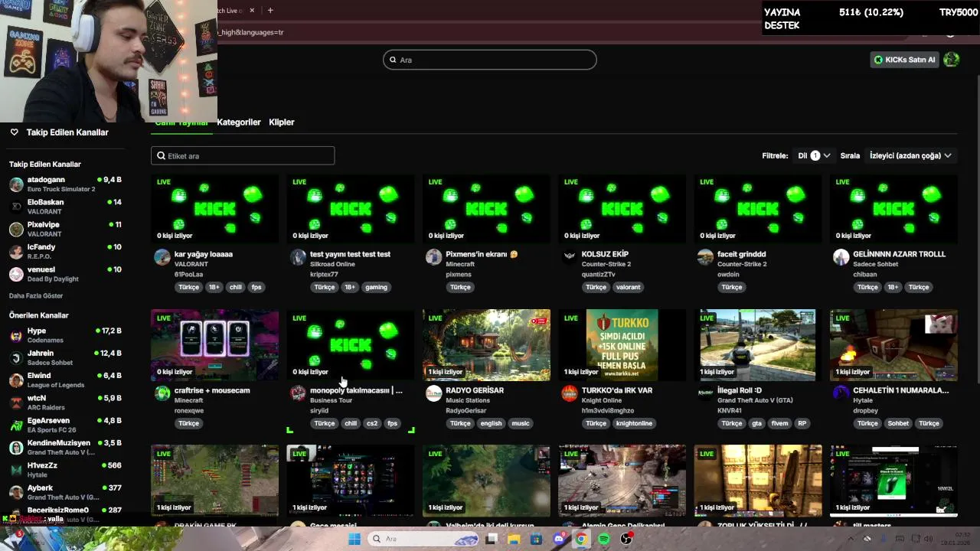The height and width of the screenshot is (551, 980).
Task: Click the profile avatar in top right
Action: click(x=951, y=60)
